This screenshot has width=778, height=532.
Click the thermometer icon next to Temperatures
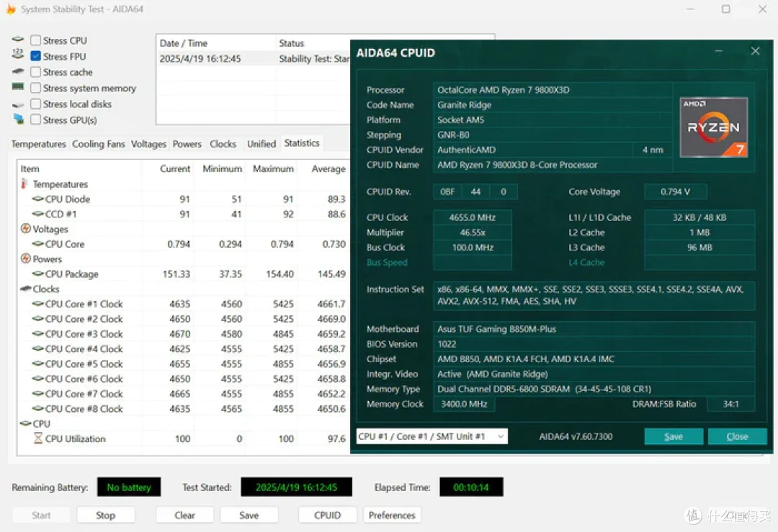(24, 184)
